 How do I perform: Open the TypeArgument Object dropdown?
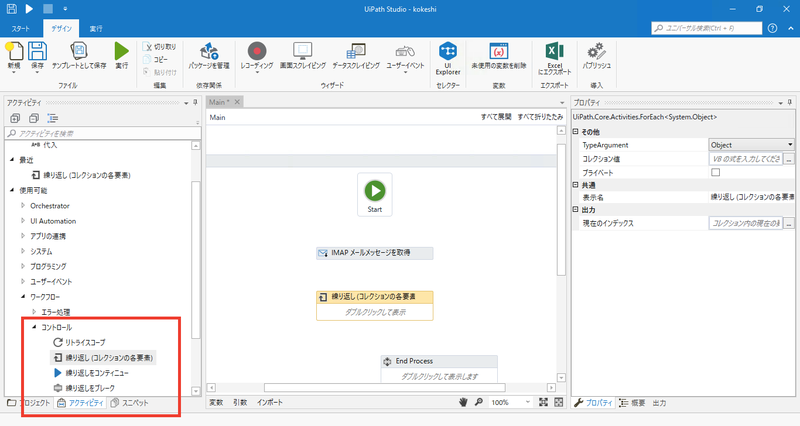click(x=751, y=145)
